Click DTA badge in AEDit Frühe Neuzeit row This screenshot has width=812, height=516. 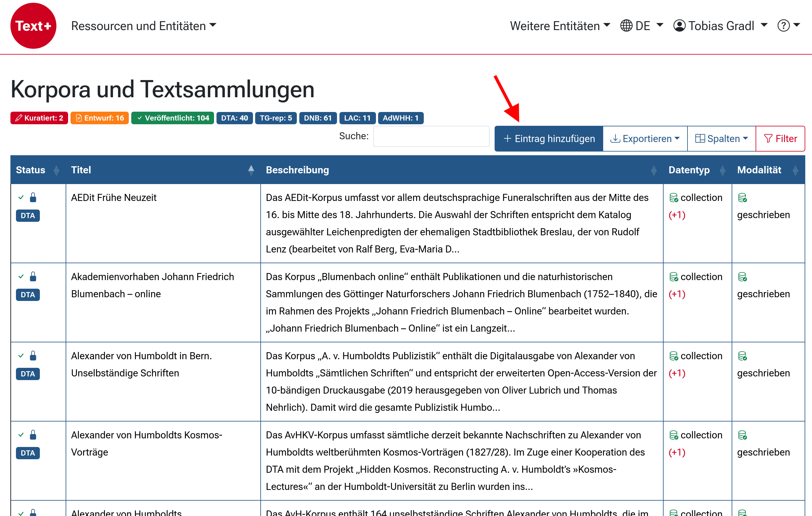(x=28, y=215)
